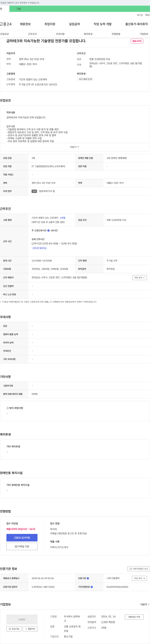This screenshot has width=150, height=644.
Task: Open 더보기 link in 기업정보
Action: click(145, 604)
